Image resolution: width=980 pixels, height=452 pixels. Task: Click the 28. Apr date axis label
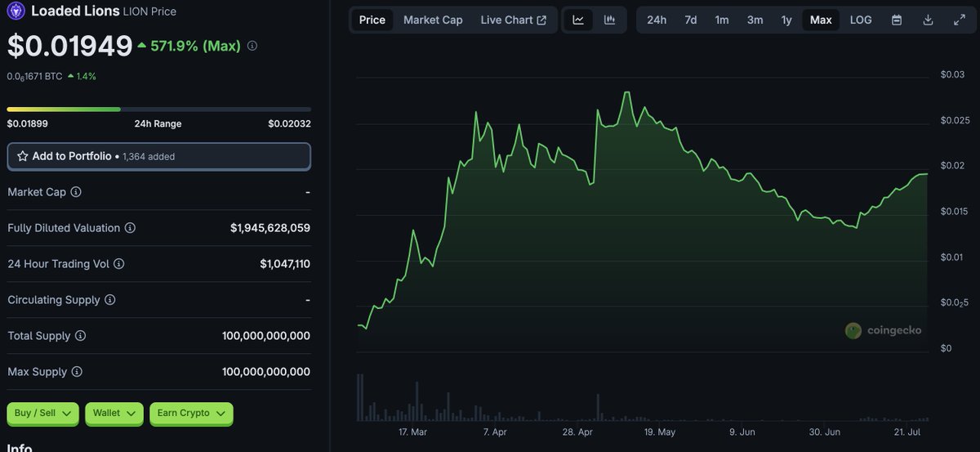coord(577,432)
